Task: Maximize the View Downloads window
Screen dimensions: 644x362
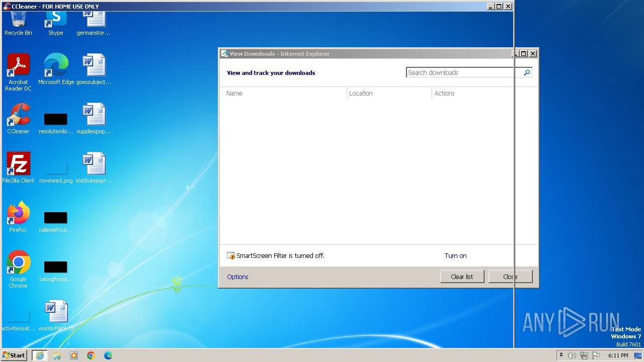Action: [x=523, y=54]
